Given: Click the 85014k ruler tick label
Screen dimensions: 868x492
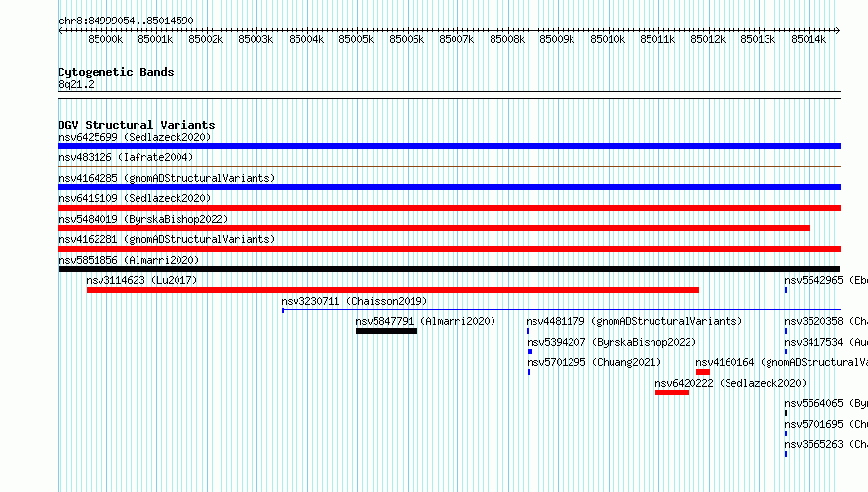Looking at the screenshot, I should point(809,39).
